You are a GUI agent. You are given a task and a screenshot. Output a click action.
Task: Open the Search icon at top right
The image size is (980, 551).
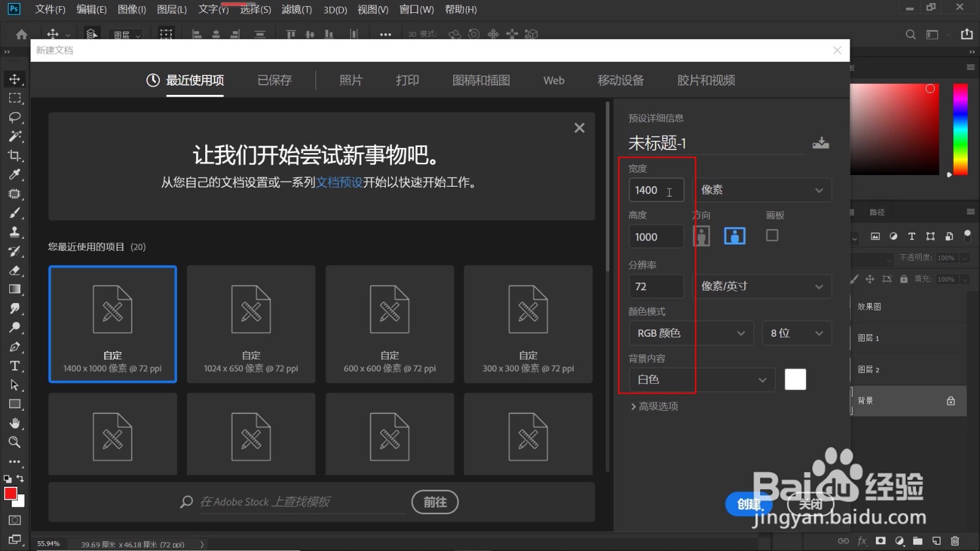coord(911,34)
